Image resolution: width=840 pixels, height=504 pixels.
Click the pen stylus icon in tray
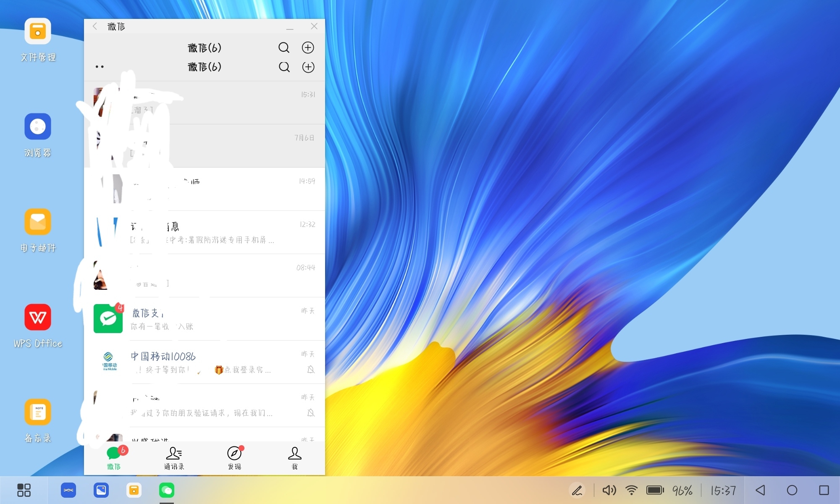coord(577,490)
